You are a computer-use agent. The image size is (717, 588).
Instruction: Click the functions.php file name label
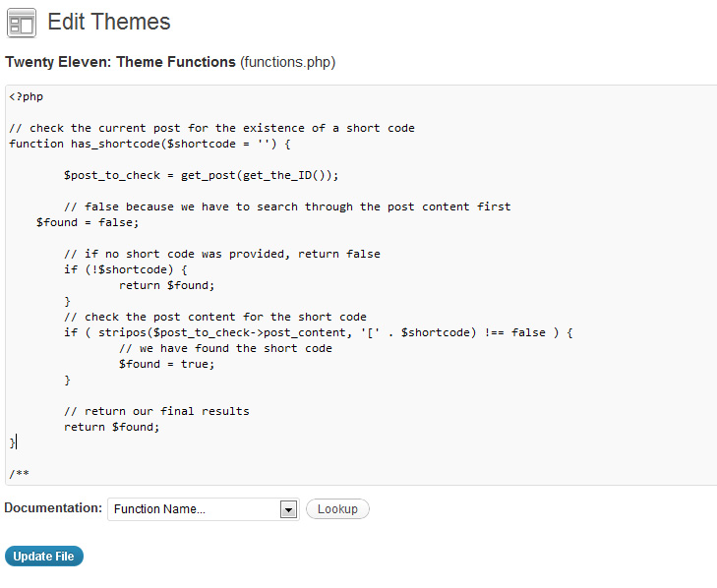[288, 62]
